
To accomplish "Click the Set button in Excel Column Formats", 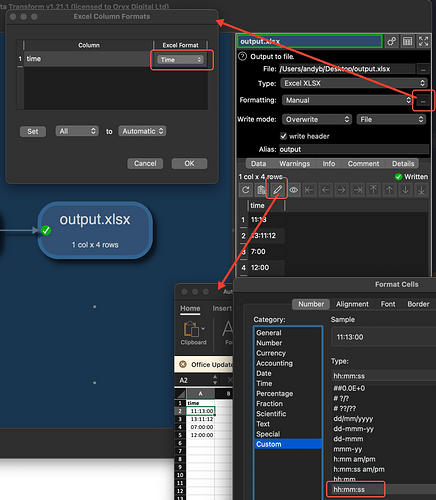I will pos(33,131).
